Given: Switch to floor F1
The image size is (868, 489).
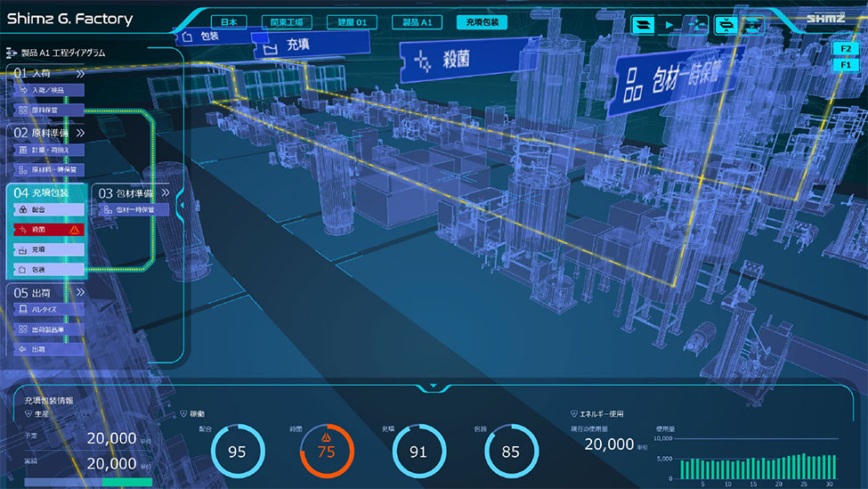Looking at the screenshot, I should (x=846, y=65).
